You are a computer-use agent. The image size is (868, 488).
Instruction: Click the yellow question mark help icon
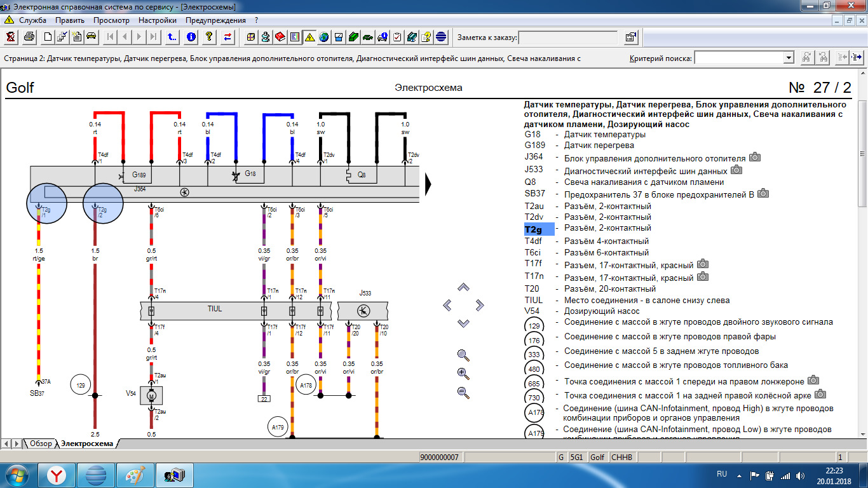208,37
